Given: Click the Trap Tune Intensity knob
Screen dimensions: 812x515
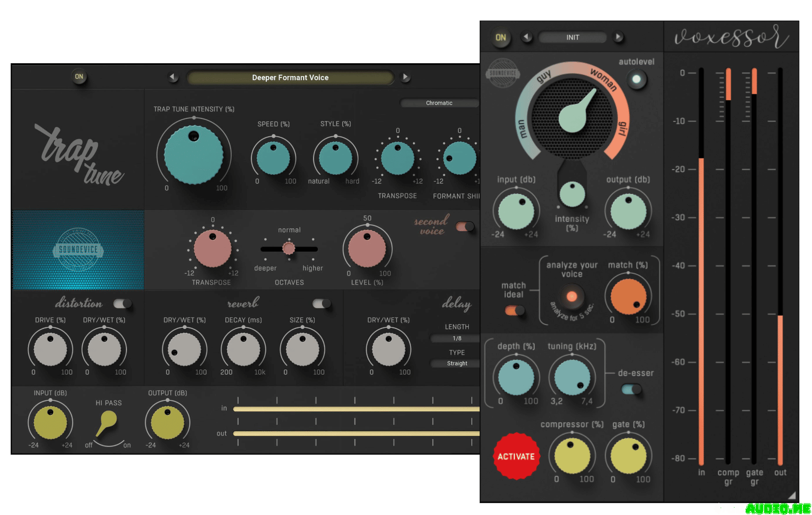Looking at the screenshot, I should [194, 155].
